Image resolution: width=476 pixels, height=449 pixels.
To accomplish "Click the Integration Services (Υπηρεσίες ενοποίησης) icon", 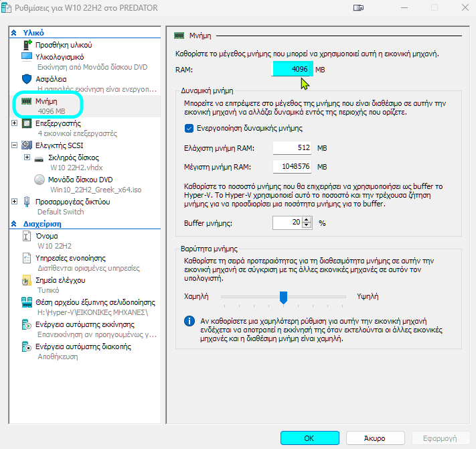I will click(27, 258).
